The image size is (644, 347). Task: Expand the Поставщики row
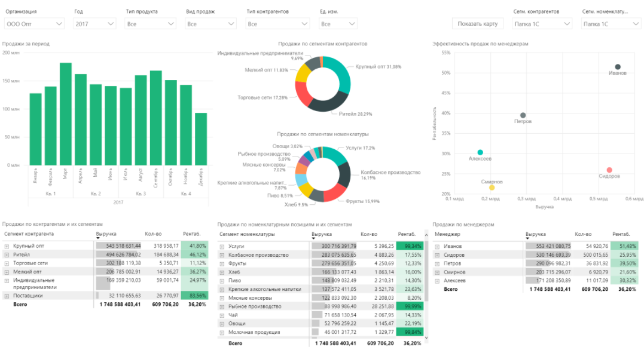coord(8,294)
